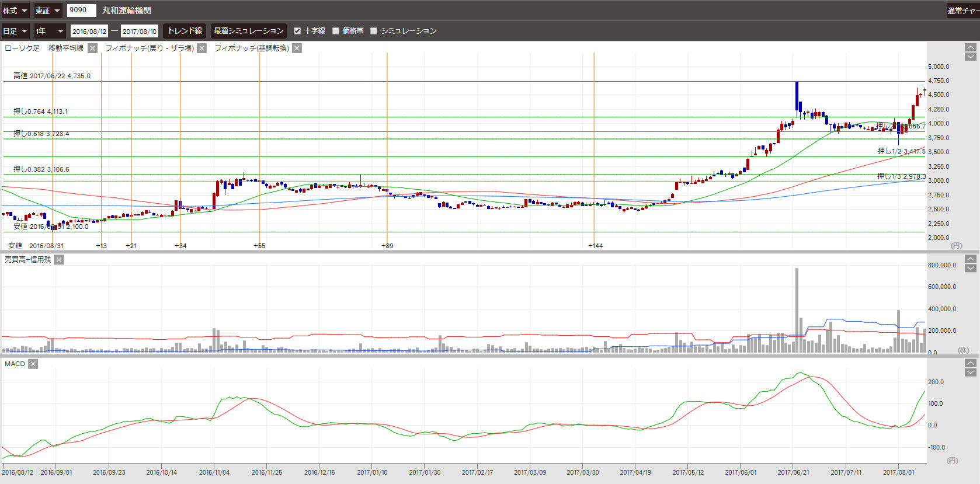Click the 2017/01/10 date on the time axis
Screen dimensions: 980x484
coord(372,472)
